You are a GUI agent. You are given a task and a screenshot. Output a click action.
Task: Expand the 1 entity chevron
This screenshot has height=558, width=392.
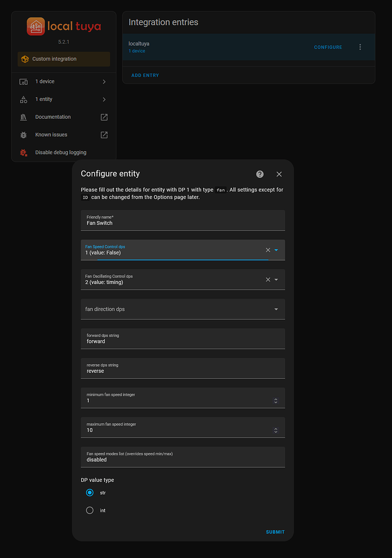pyautogui.click(x=104, y=100)
